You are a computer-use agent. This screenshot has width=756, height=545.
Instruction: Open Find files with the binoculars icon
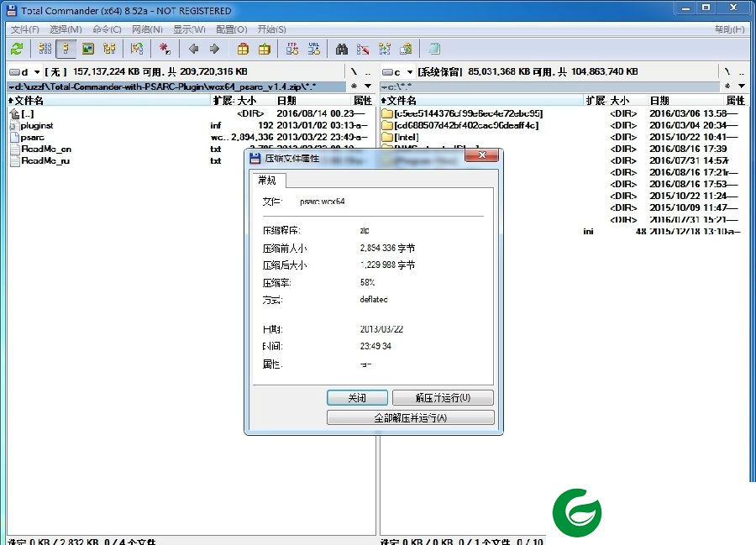click(x=341, y=49)
